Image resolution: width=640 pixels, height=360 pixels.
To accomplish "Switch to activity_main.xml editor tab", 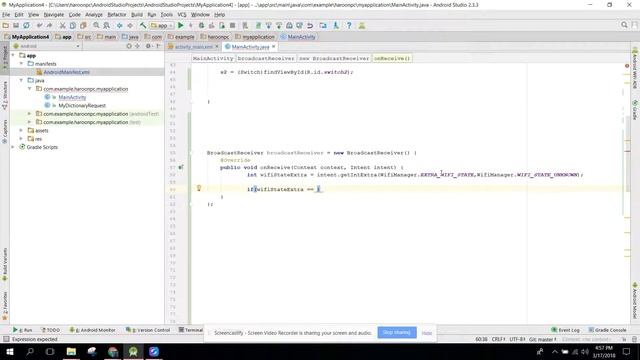I will point(194,47).
